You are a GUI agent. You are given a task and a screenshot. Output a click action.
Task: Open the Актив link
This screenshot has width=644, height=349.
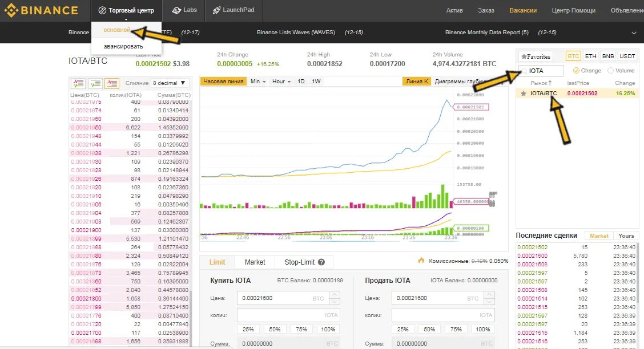(454, 10)
